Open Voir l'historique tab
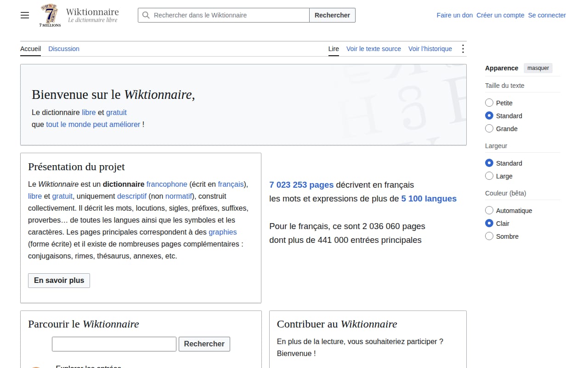This screenshot has width=588, height=368. pyautogui.click(x=430, y=49)
